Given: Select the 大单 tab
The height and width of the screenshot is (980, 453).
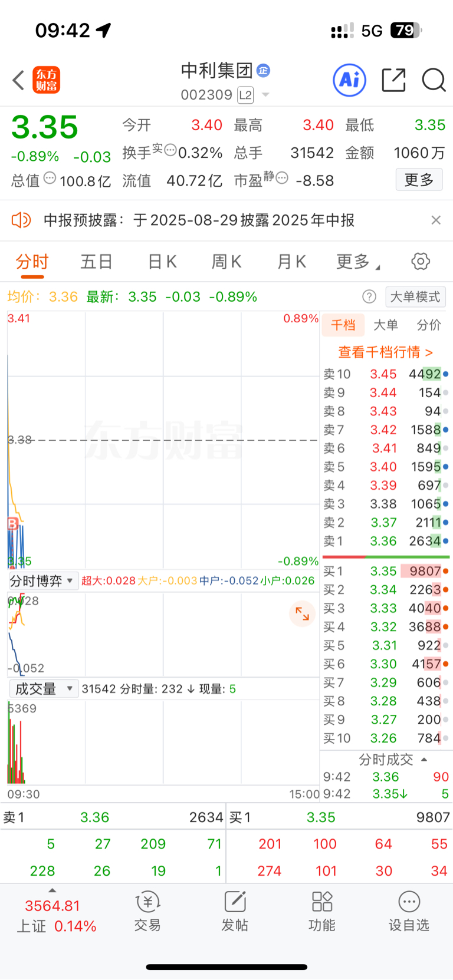Looking at the screenshot, I should (x=386, y=325).
